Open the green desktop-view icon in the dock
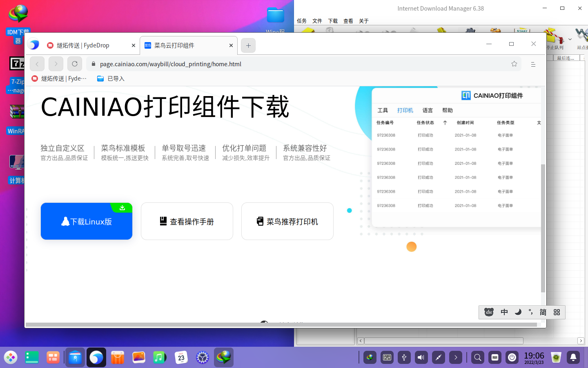Viewport: 588px width, 368px height. (32, 357)
